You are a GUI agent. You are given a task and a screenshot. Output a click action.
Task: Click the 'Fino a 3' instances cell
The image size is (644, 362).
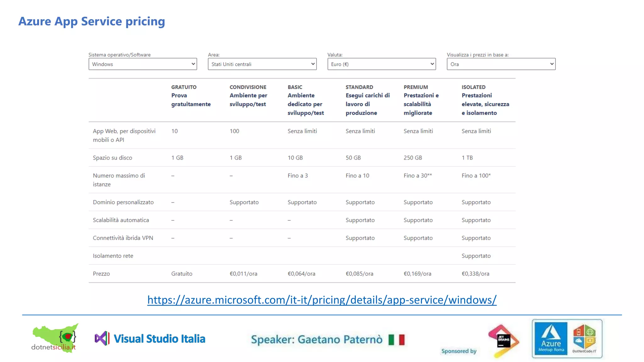coord(298,176)
